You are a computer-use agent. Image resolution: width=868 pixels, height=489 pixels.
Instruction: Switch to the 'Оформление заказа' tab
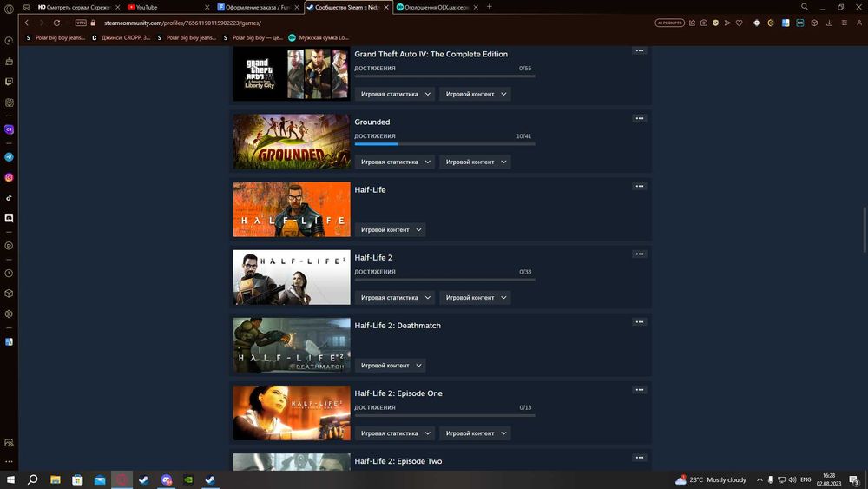pos(259,7)
